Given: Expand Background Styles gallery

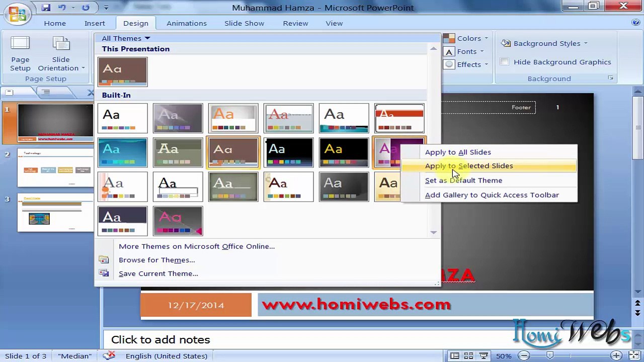Looking at the screenshot, I should [544, 43].
